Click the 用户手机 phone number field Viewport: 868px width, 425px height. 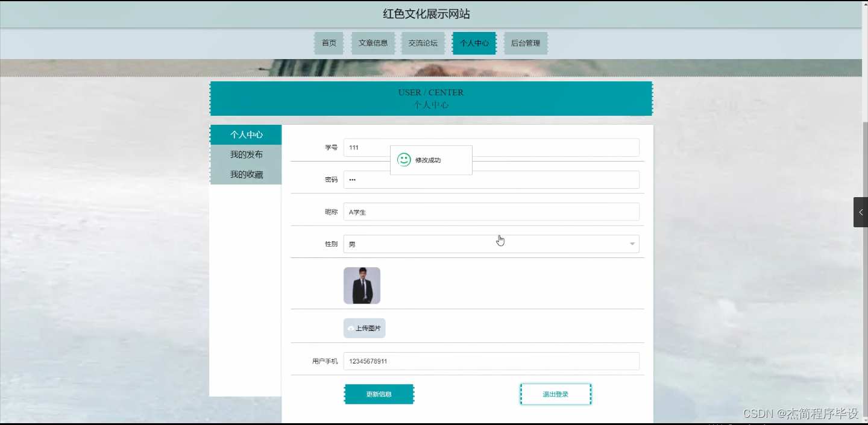pos(491,360)
